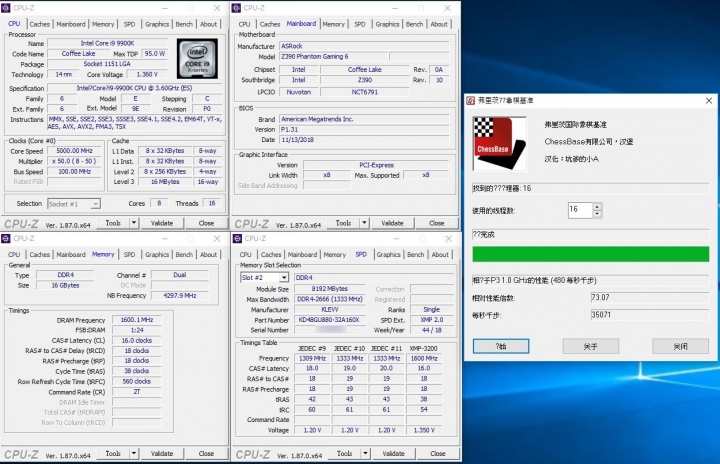The image size is (720, 464).
Task: Click the rightmost close button in Fritz dialog
Action: [x=681, y=346]
